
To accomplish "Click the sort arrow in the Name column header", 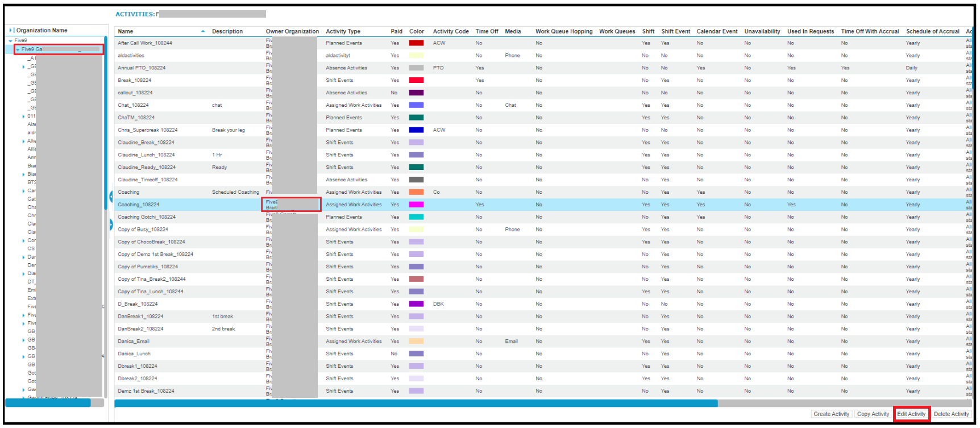I will point(203,31).
